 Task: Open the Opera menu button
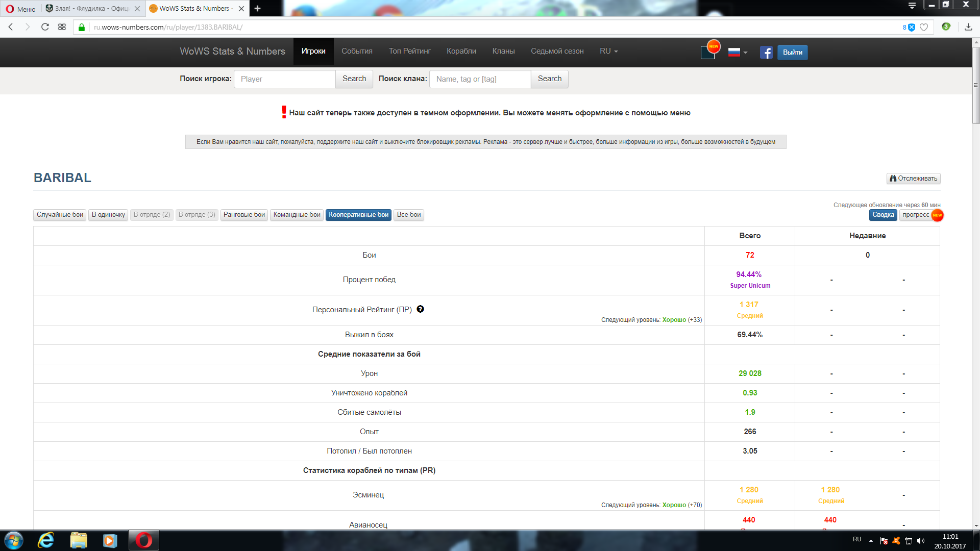(21, 9)
